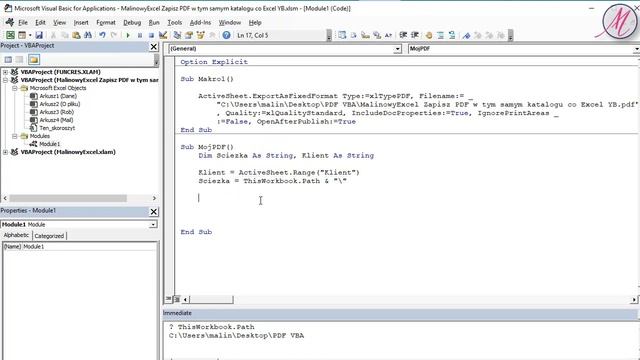This screenshot has width=640, height=360.
Task: Click the Quick Info icon
Action: tap(365, 36)
